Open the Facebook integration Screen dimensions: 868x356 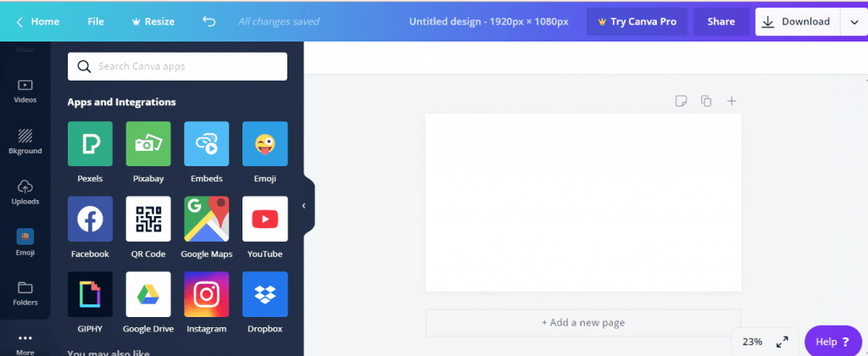(90, 219)
